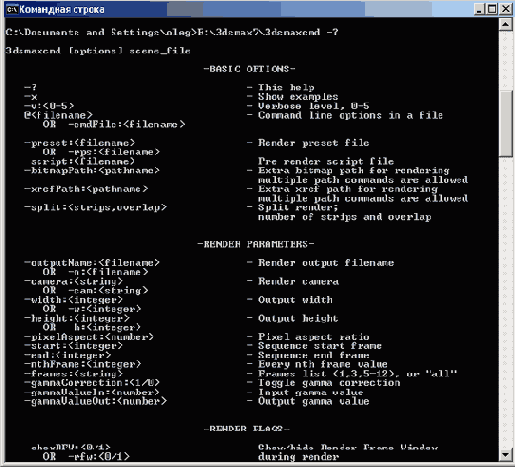Click the -split:<strips,overlap> option text
515x467 pixels.
click(95, 207)
